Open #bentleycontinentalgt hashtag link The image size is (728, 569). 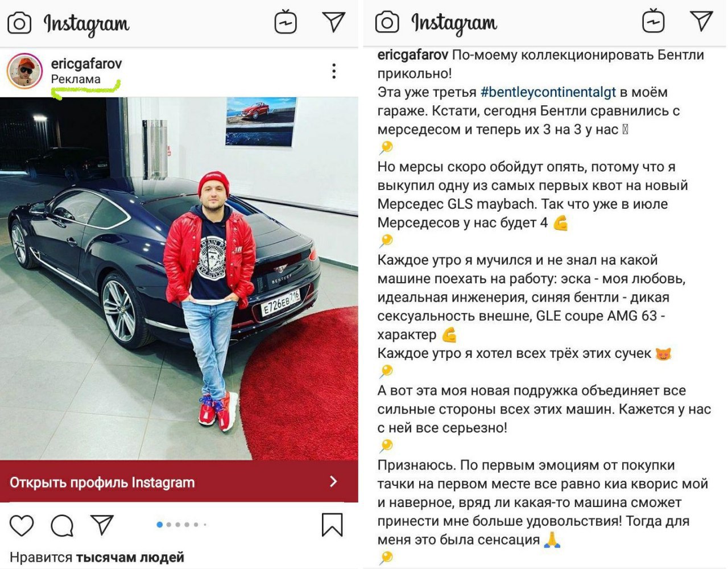click(548, 92)
